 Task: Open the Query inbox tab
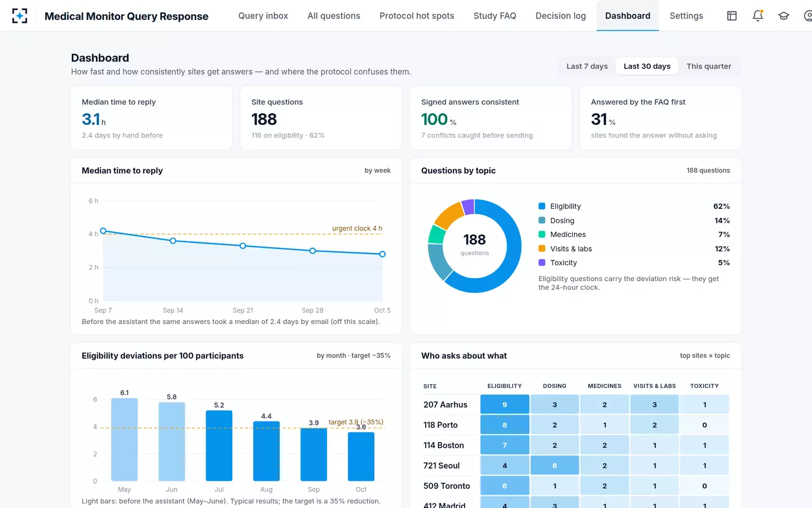point(263,16)
